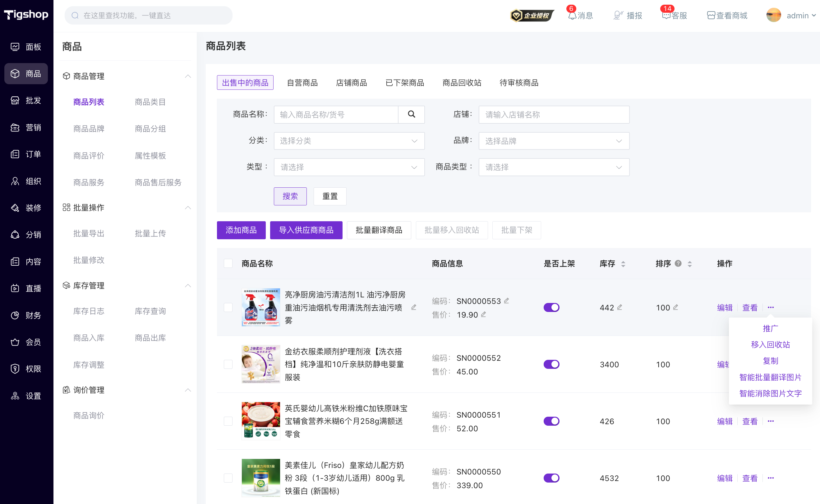
Task: Open the 商品类型 product type dropdown
Action: coord(554,167)
